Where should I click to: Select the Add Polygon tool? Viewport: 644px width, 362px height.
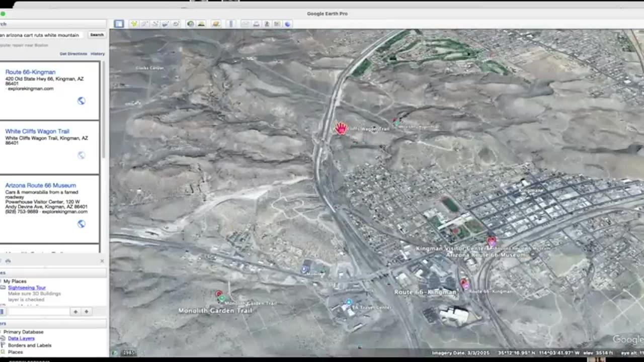point(144,24)
